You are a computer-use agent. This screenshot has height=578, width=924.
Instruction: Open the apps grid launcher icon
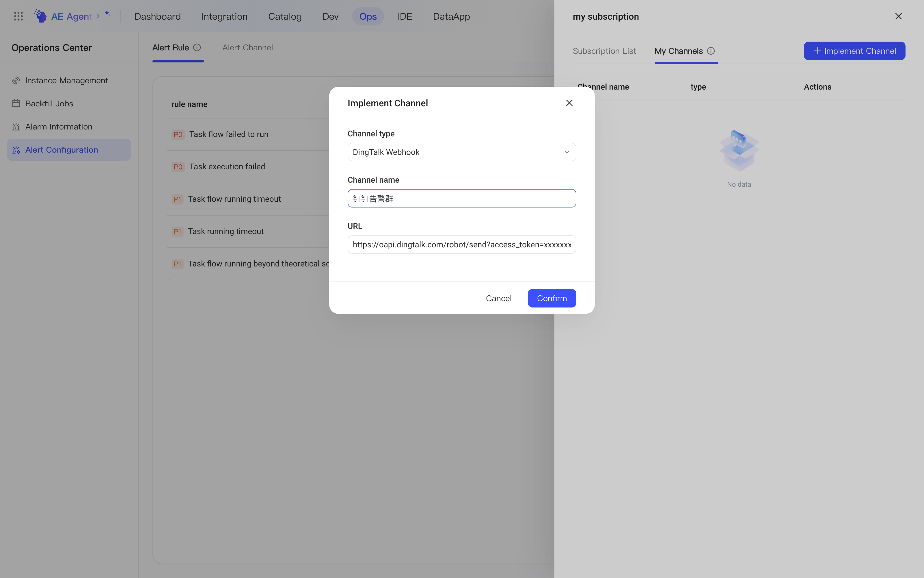click(18, 16)
